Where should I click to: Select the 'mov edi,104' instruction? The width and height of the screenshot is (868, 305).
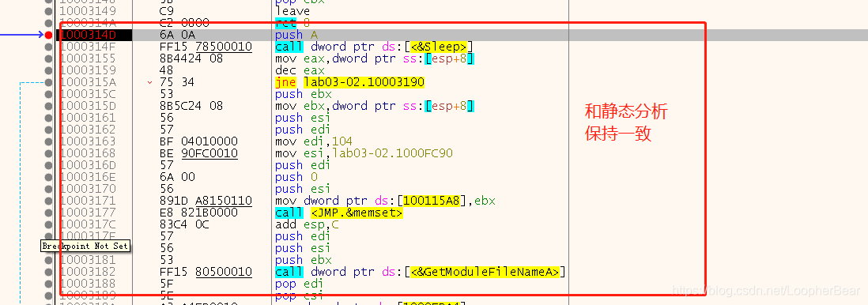[313, 141]
